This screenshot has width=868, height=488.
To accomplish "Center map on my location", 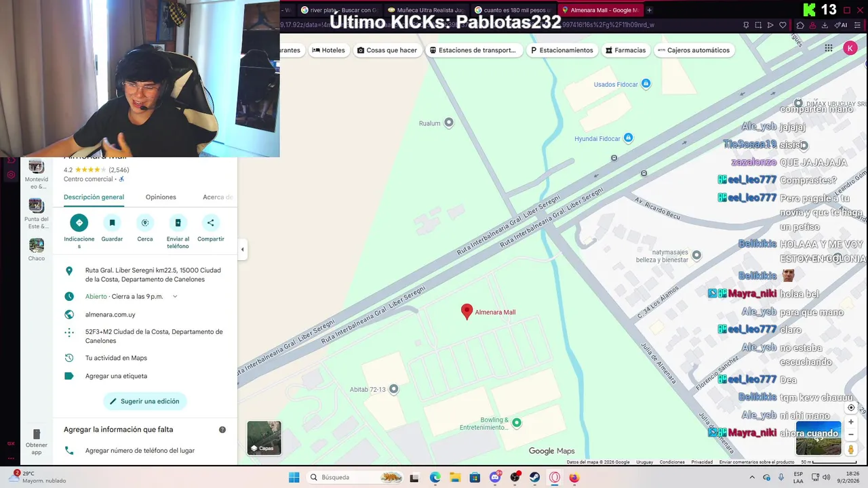I will 851,408.
